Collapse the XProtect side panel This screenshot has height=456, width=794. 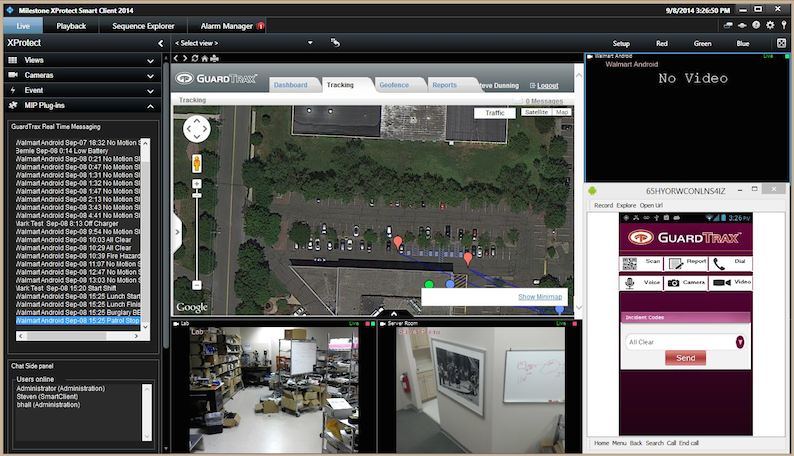click(161, 43)
